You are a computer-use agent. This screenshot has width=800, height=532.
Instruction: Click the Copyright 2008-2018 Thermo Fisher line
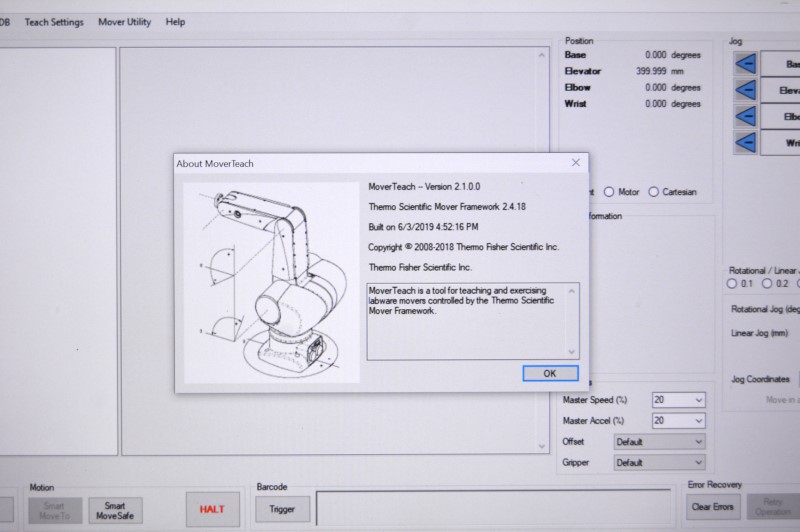[x=463, y=247]
